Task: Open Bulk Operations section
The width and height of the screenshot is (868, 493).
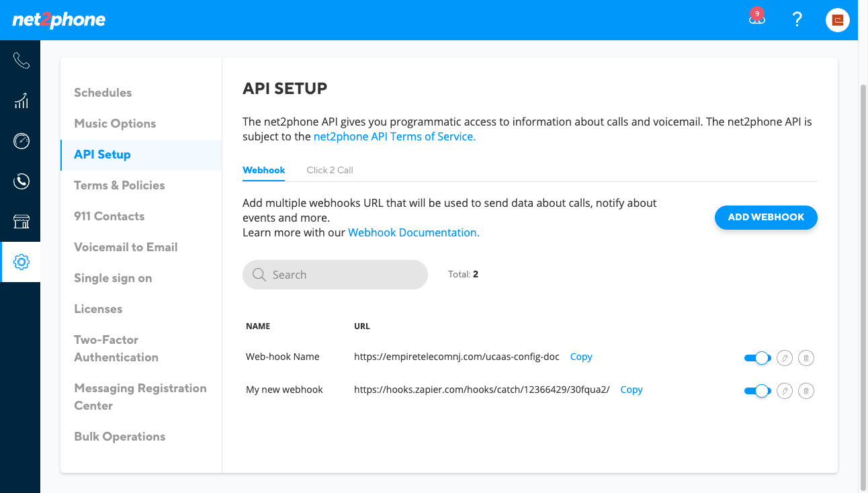Action: point(120,437)
